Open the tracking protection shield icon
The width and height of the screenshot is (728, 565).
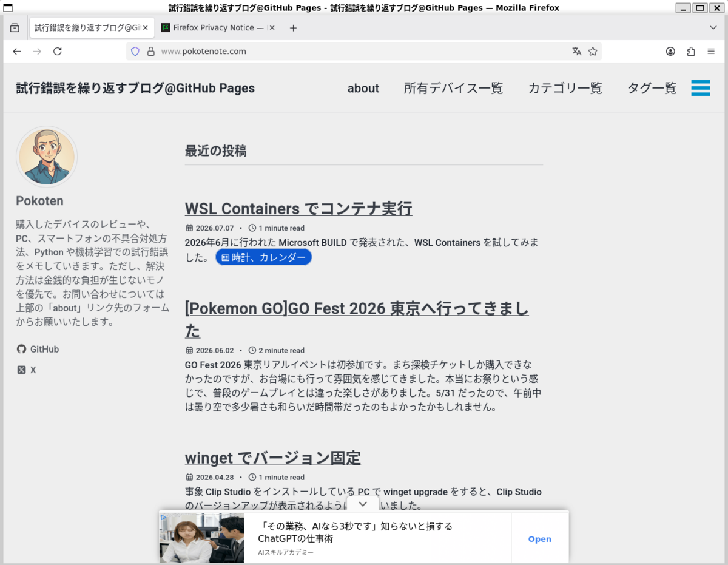[135, 52]
